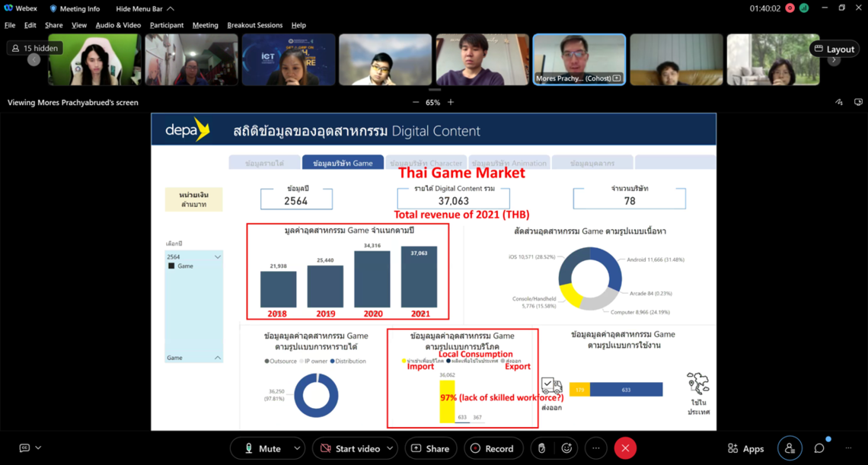This screenshot has height=465, width=868.
Task: Start video from the camera button
Action: click(348, 448)
